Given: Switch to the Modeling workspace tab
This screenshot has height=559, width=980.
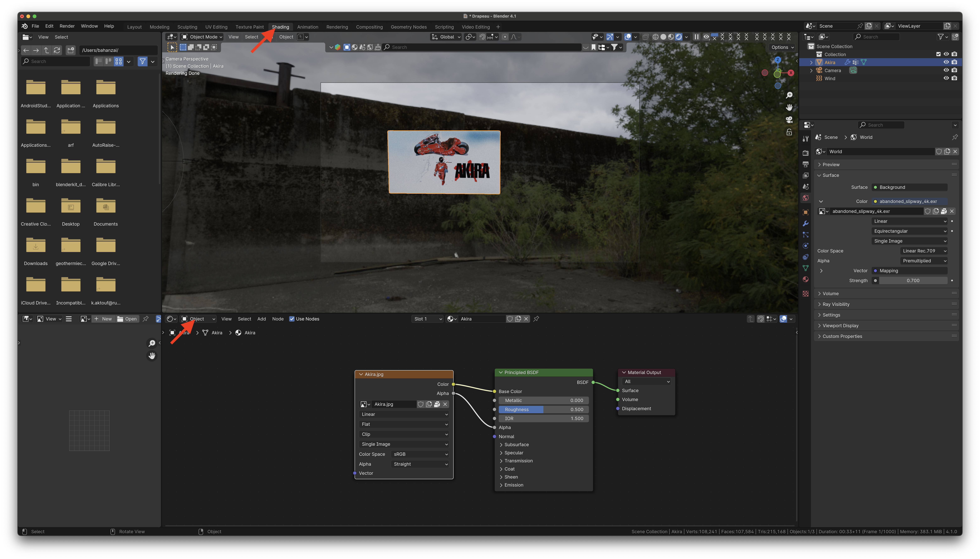Looking at the screenshot, I should coord(159,27).
